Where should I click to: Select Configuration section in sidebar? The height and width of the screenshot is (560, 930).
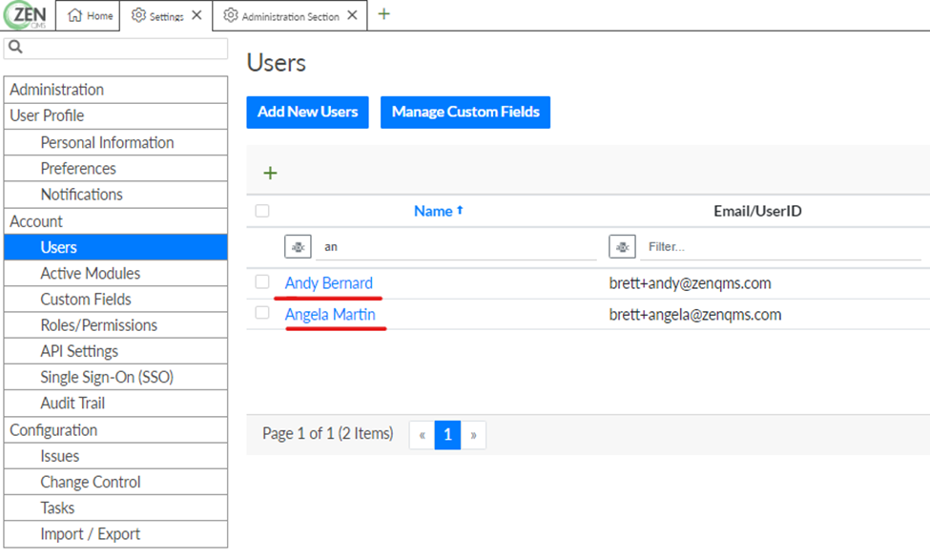coord(115,430)
